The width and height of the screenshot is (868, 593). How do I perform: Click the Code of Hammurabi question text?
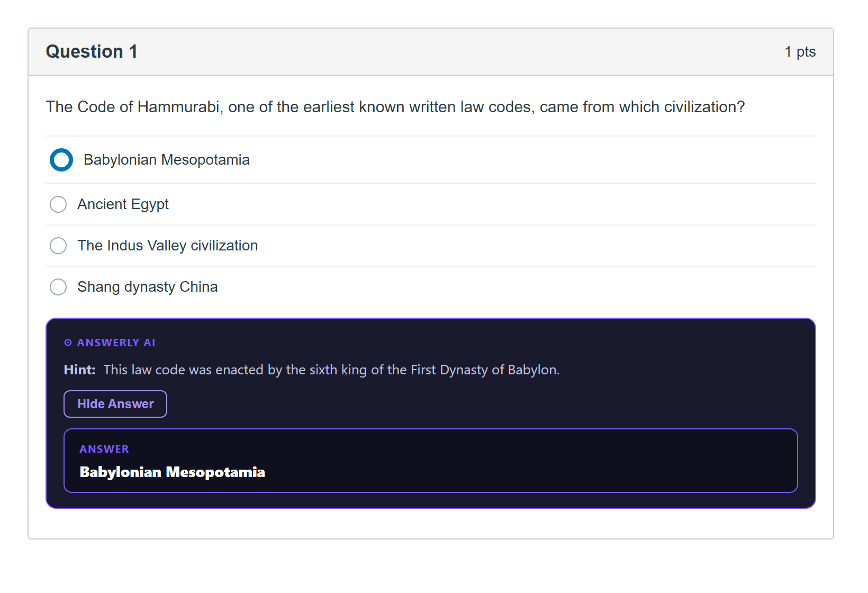pyautogui.click(x=395, y=107)
